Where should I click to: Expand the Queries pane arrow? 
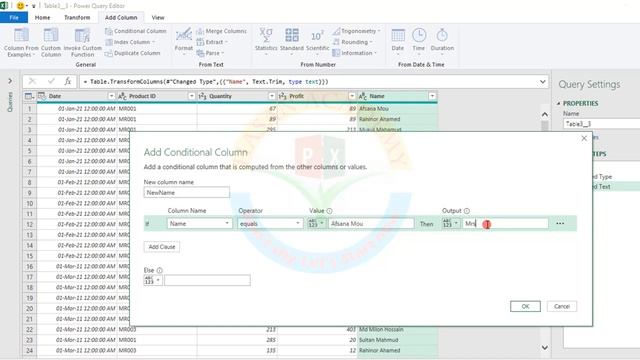(10, 81)
